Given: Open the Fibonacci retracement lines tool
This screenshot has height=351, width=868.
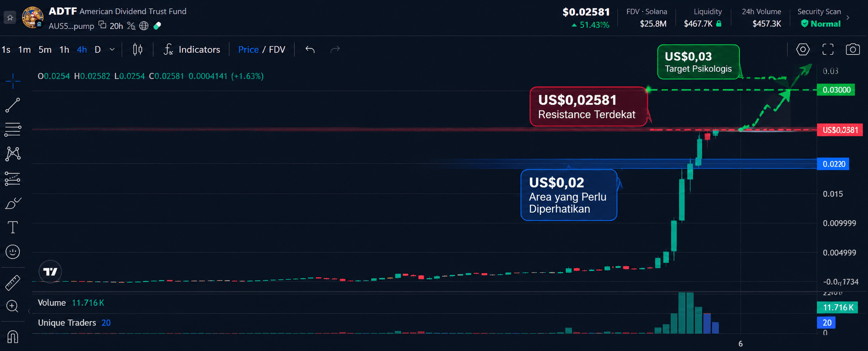Looking at the screenshot, I should [13, 129].
